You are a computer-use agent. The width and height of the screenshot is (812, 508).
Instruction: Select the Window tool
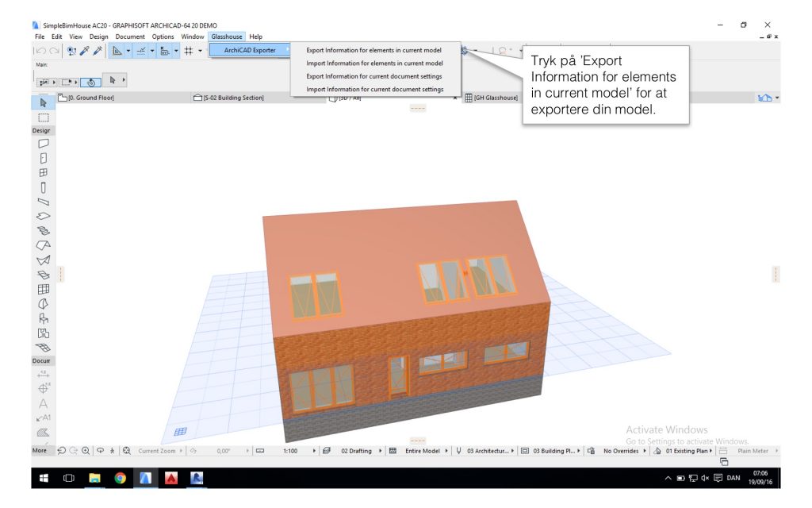pos(44,172)
